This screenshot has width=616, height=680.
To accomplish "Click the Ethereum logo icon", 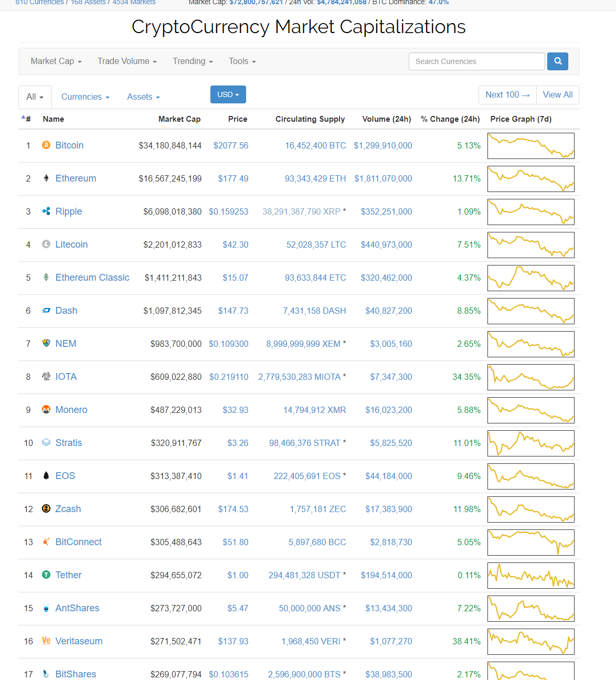I will (46, 178).
